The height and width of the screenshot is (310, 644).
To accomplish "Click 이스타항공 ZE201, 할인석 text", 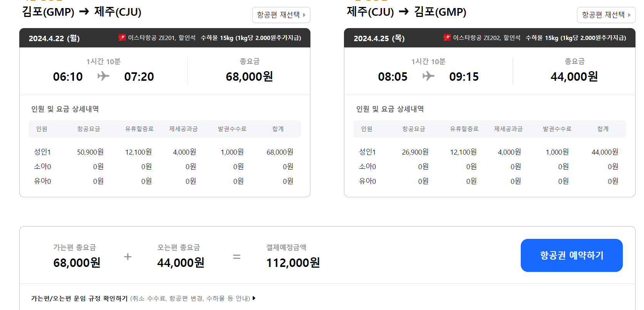I will tap(162, 38).
